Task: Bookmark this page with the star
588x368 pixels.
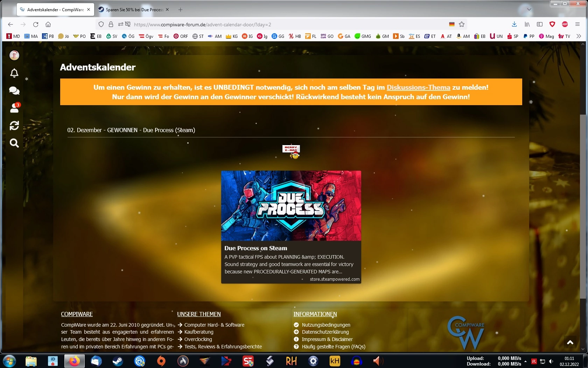Action: [462, 24]
